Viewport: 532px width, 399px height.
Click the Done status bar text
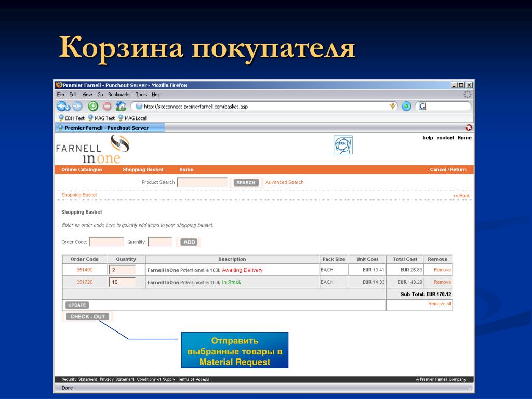click(x=67, y=388)
